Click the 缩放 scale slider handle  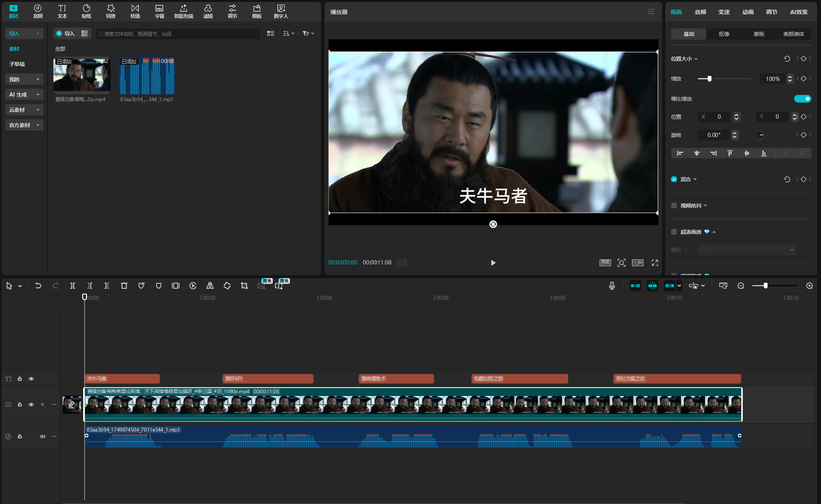click(x=710, y=79)
